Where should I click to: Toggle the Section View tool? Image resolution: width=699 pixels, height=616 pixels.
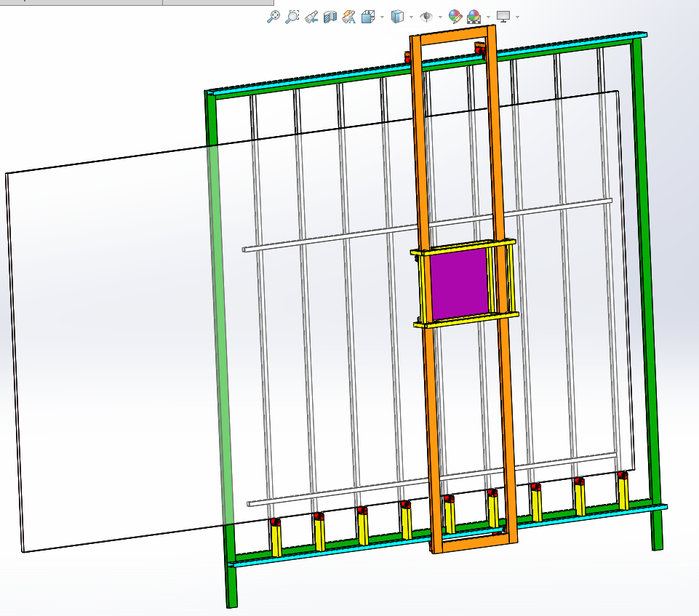point(330,17)
